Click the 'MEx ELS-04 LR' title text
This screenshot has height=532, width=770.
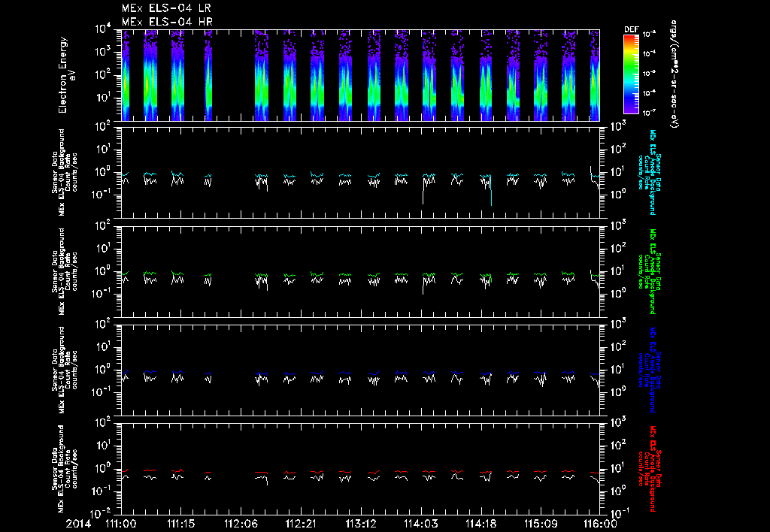point(166,8)
